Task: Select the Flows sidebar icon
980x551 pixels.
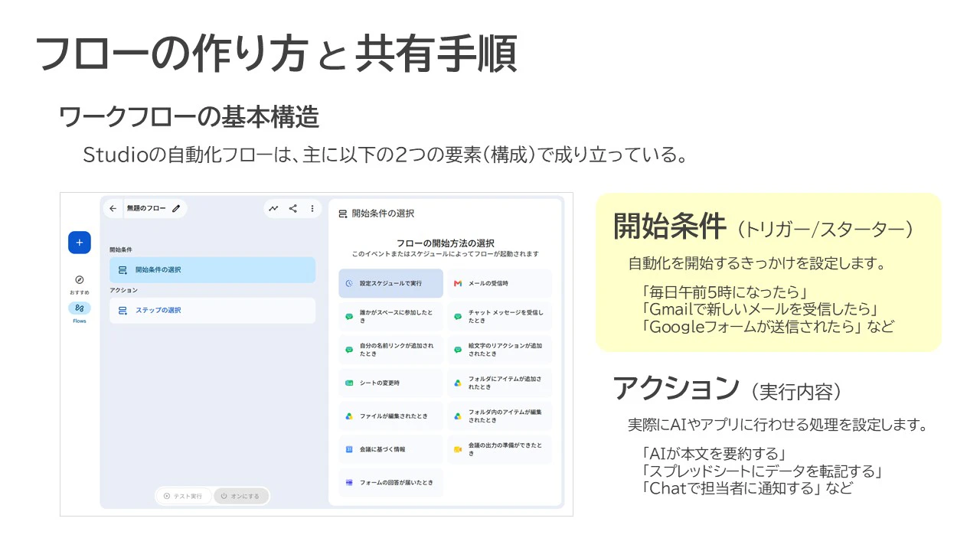Action: coord(79,308)
